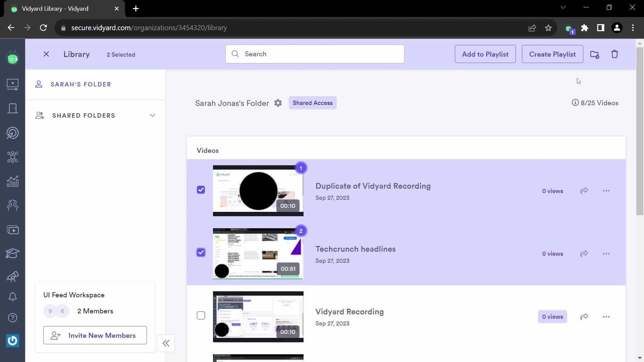Screen dimensions: 644x362
Task: Uncheck Duplicate of Vidyard Recording checkbox
Action: [x=201, y=190]
